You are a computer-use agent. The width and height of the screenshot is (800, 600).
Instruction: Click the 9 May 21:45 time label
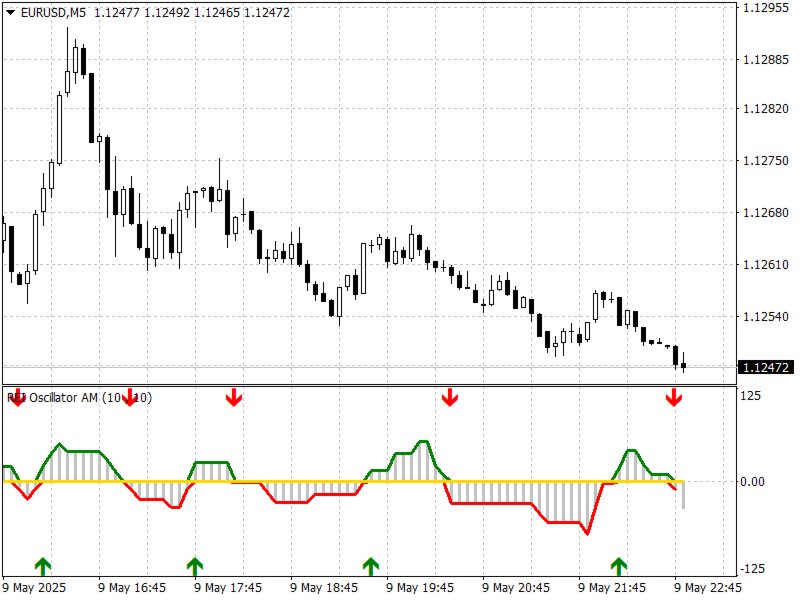612,588
